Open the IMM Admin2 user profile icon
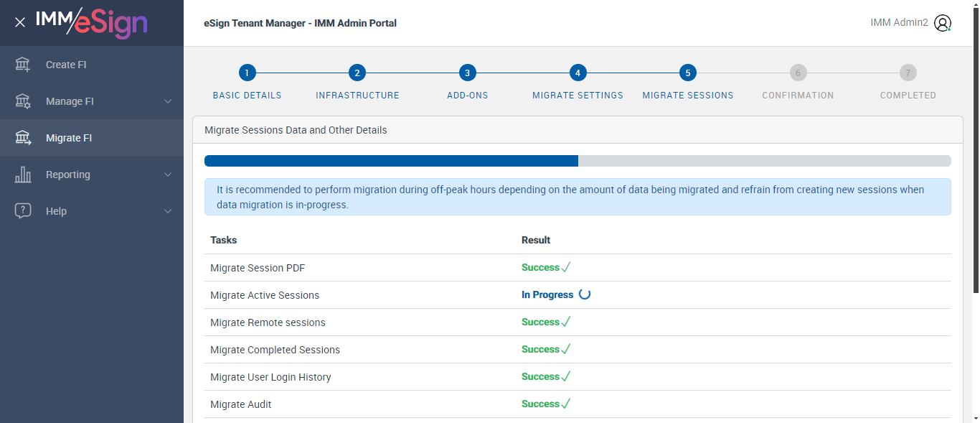The image size is (980, 423). [943, 23]
